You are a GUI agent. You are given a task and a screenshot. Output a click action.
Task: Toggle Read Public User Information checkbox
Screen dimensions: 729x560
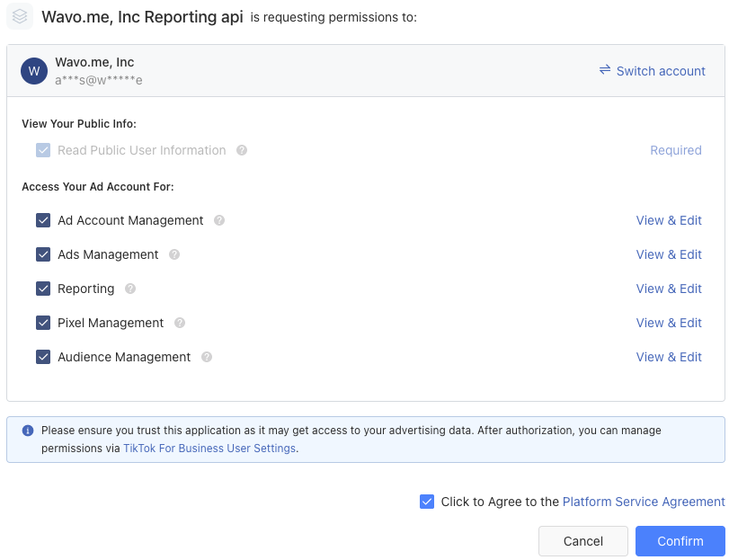[x=43, y=150]
